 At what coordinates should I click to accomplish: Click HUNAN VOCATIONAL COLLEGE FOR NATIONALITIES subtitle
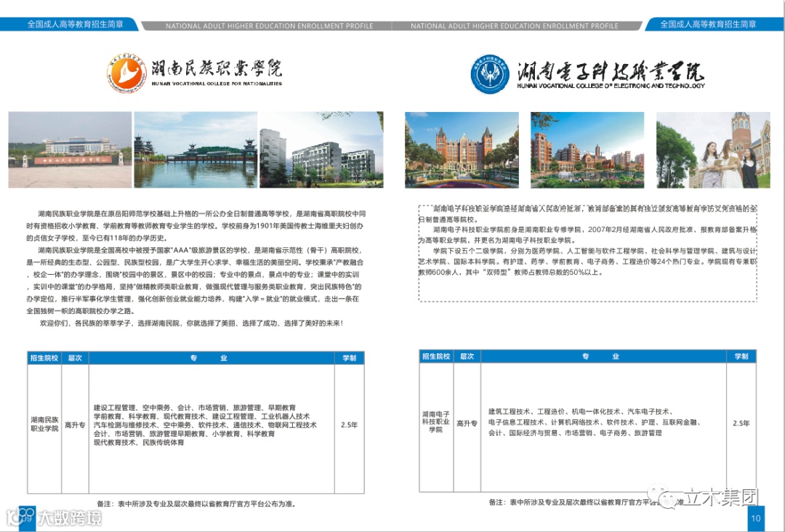(217, 84)
